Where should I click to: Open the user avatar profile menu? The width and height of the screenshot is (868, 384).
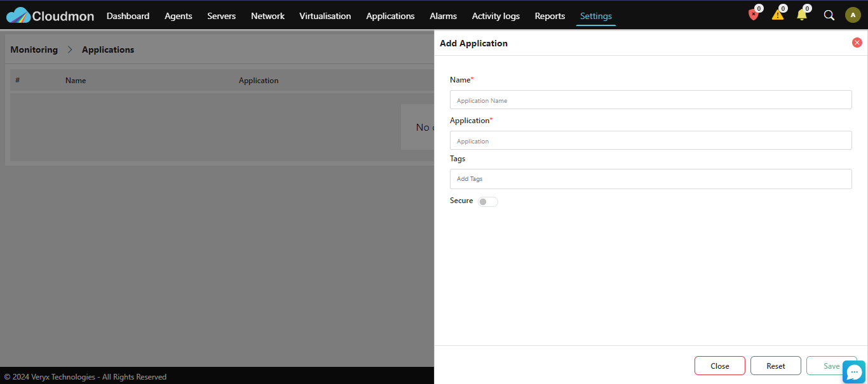tap(853, 15)
